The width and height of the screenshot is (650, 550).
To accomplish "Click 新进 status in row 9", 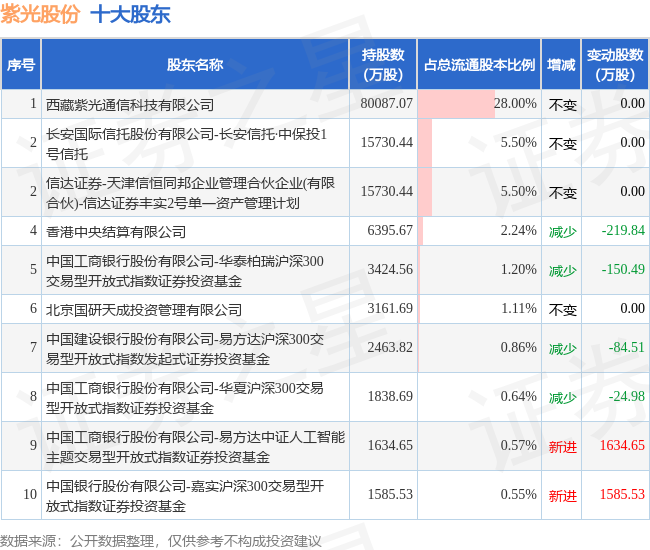I will pos(563,447).
